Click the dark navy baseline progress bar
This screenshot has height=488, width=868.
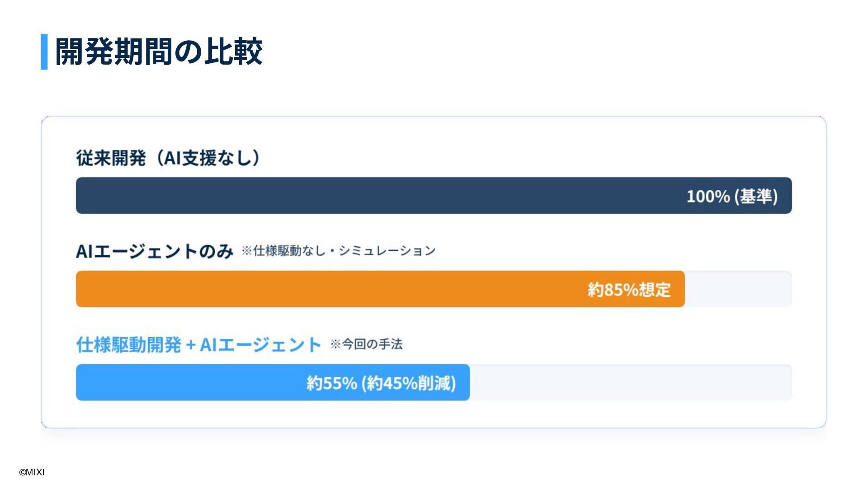pos(362,196)
